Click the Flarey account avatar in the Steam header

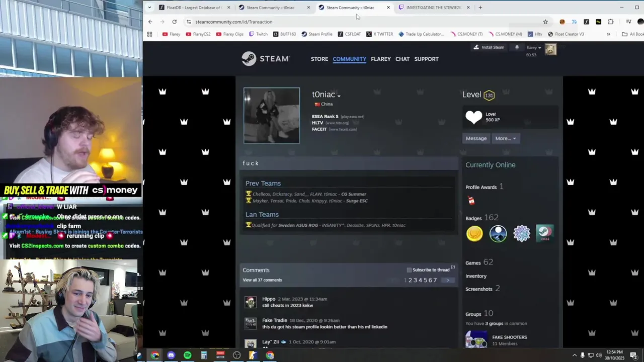[550, 49]
